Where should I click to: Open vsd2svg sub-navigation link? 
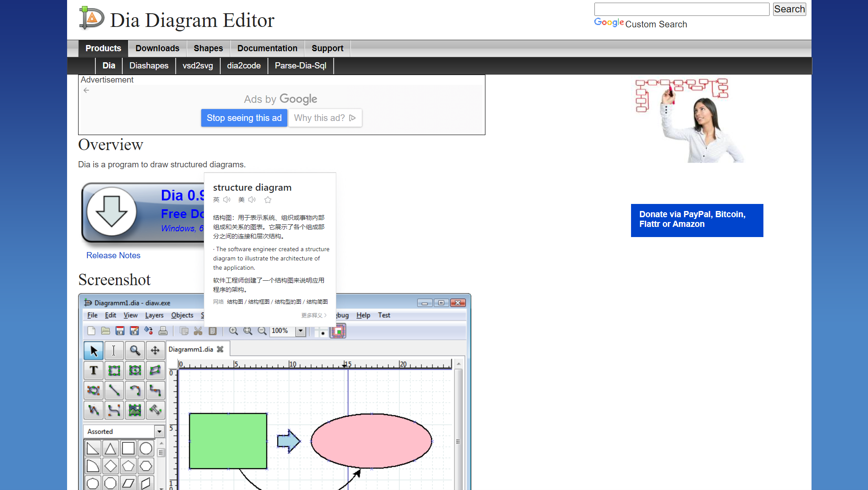[x=198, y=65]
